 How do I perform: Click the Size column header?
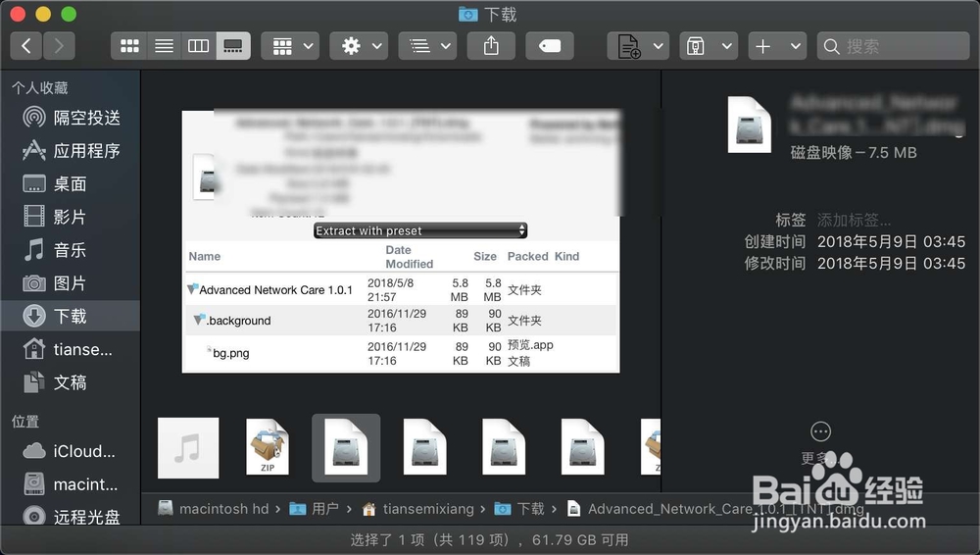[x=485, y=257]
